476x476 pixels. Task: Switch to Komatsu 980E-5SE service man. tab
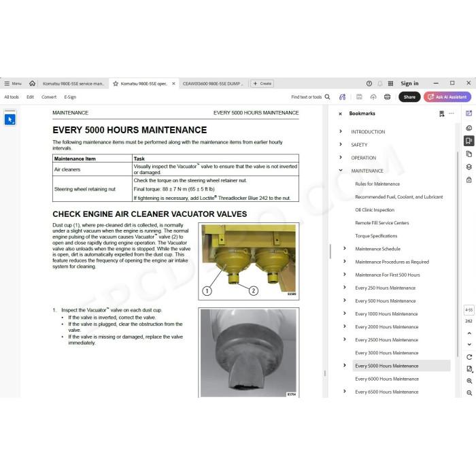73,84
